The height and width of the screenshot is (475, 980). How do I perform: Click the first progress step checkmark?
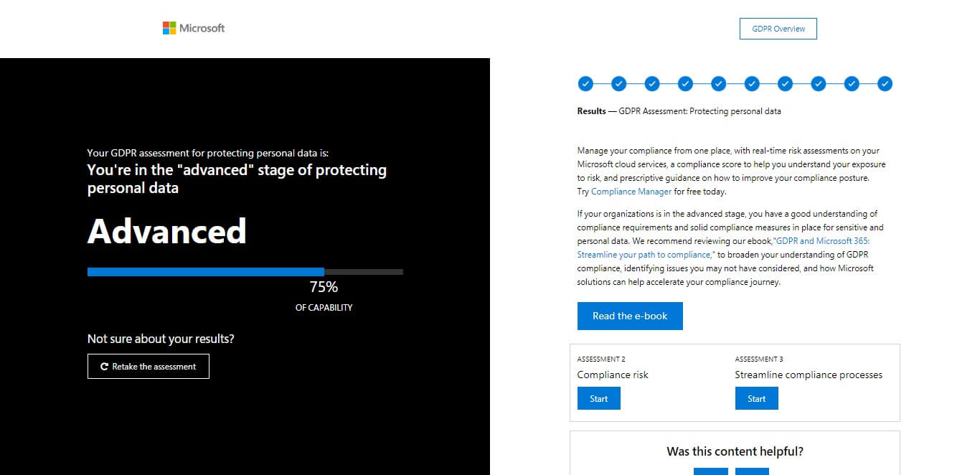click(x=585, y=84)
